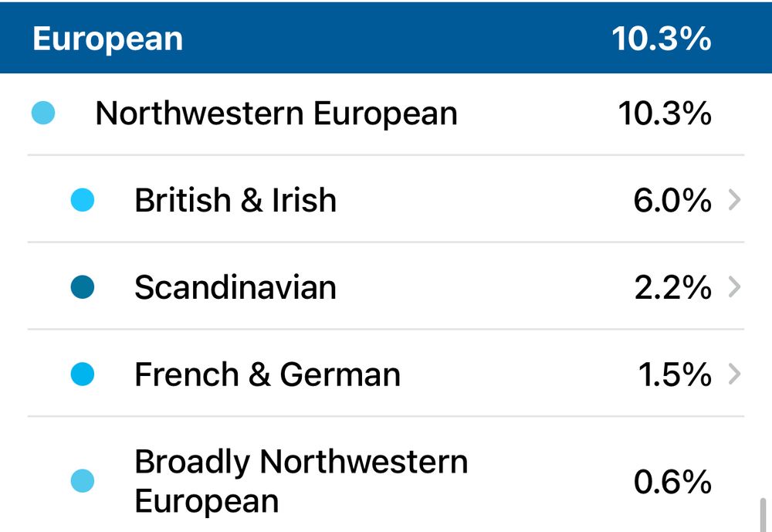772x532 pixels.
Task: Click the Broadly Northwestern European dot
Action: point(82,481)
